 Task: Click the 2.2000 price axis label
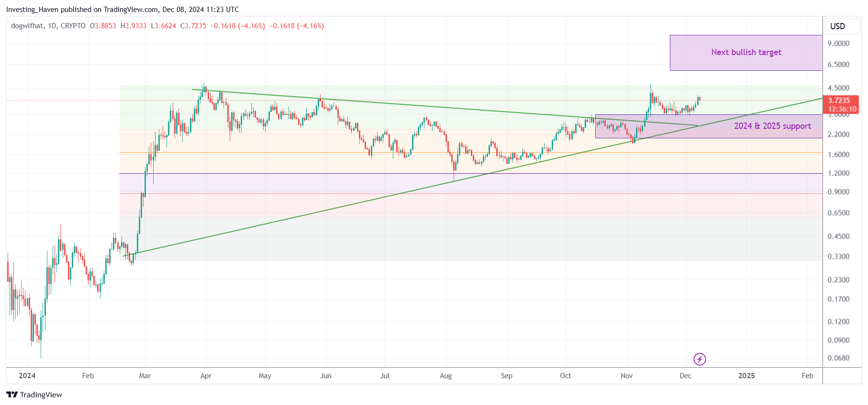click(838, 135)
